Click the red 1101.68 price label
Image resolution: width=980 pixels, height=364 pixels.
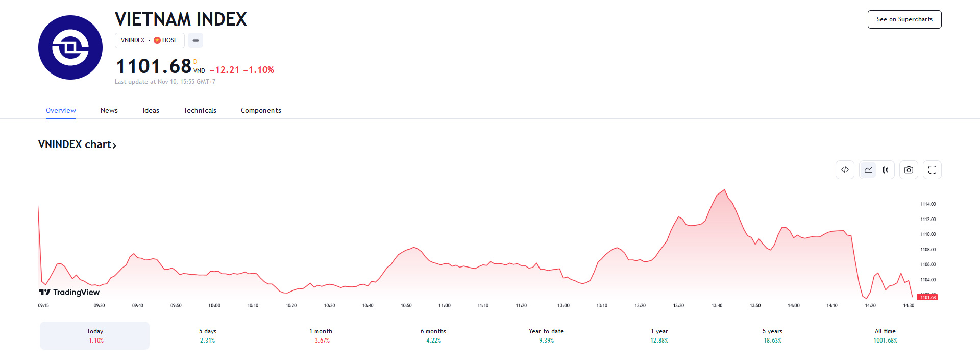tap(927, 297)
